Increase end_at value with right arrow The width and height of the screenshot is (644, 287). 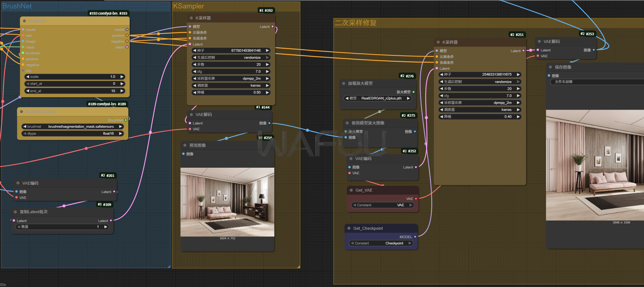(122, 91)
